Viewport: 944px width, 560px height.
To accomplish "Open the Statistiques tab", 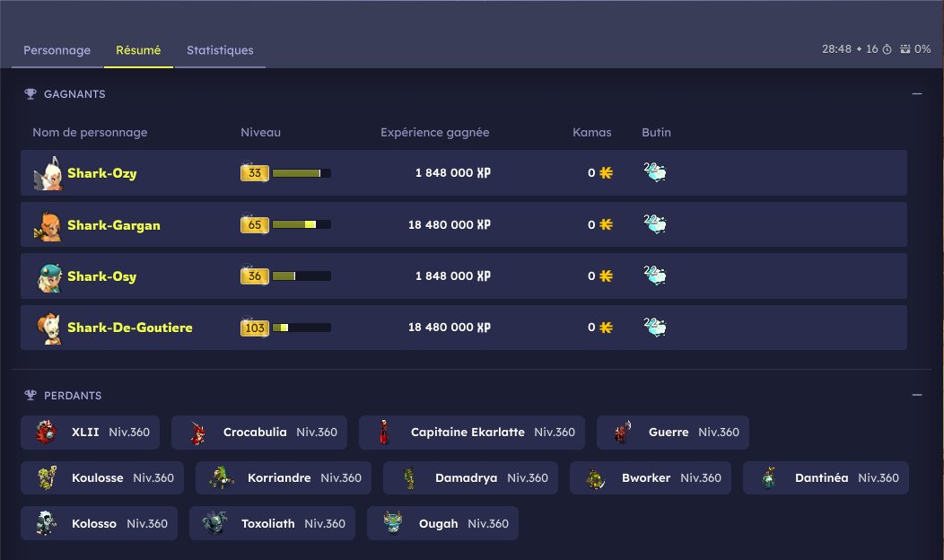I will pos(220,50).
